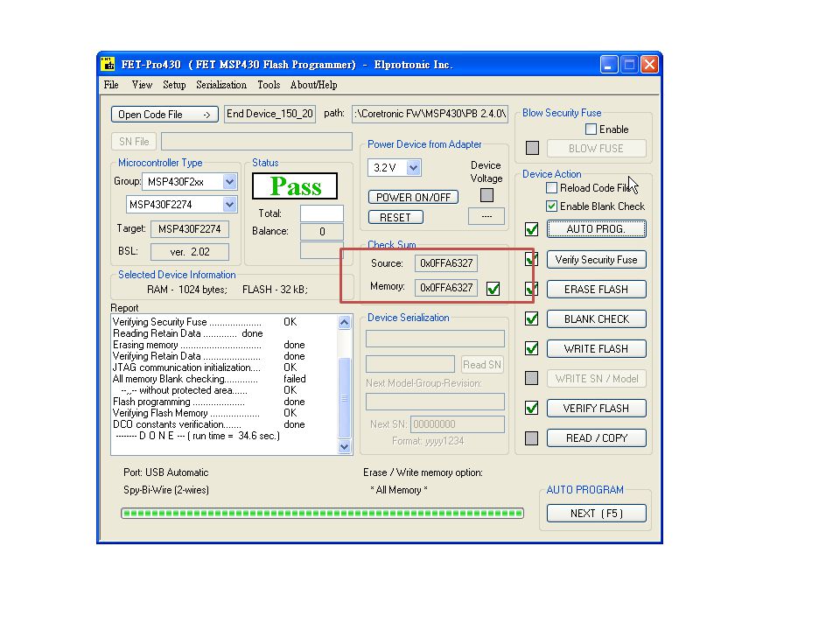Click the status checkmark beside VERIFY FLASH

(x=531, y=409)
